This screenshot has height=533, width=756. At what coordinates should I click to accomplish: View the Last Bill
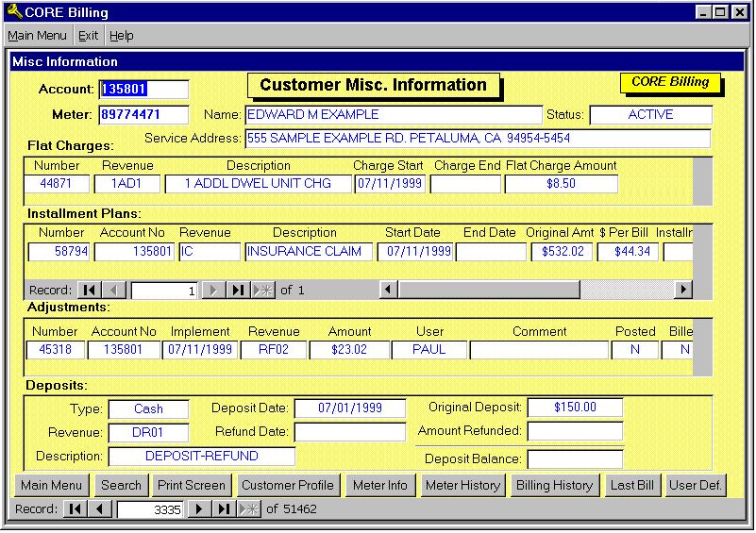632,485
